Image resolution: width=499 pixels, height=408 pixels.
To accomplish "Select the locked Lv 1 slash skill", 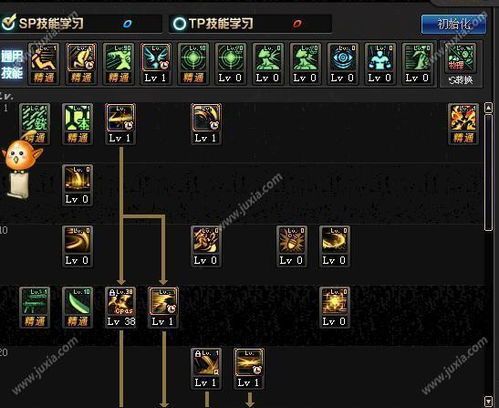I will pos(206,368).
